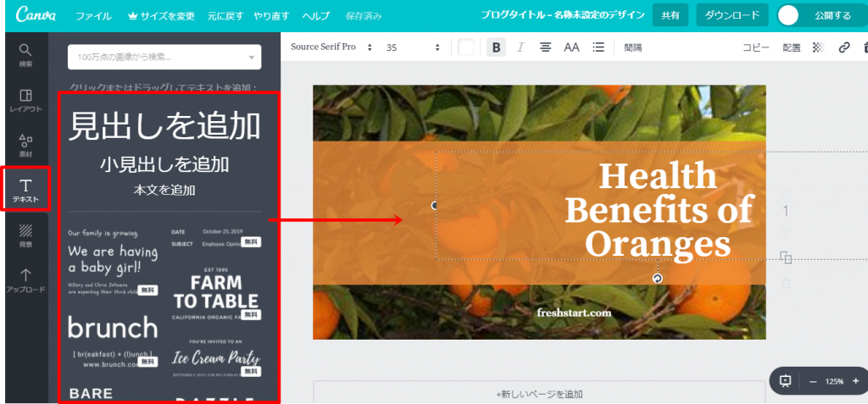Zoom out with minus button
The image size is (868, 404).
813,381
